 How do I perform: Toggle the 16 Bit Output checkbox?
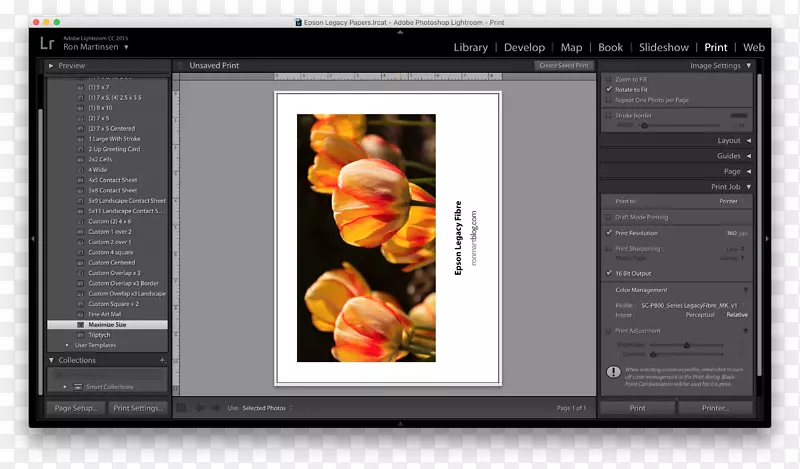click(x=608, y=273)
